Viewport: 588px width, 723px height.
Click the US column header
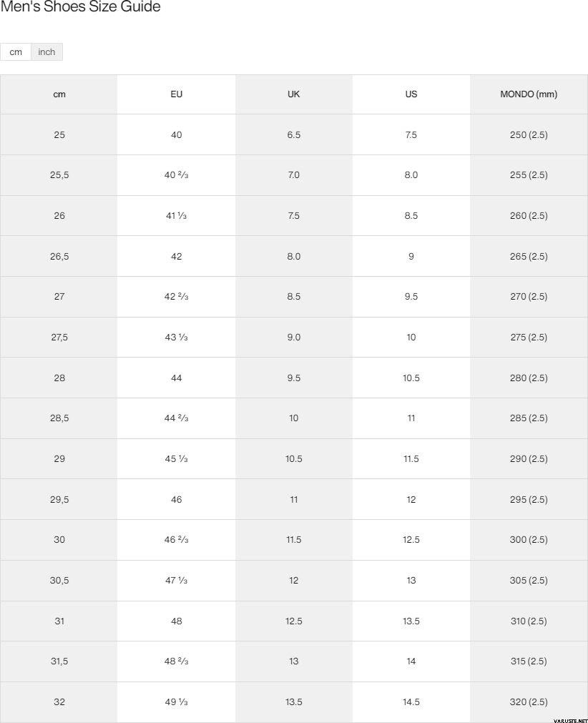pos(411,94)
